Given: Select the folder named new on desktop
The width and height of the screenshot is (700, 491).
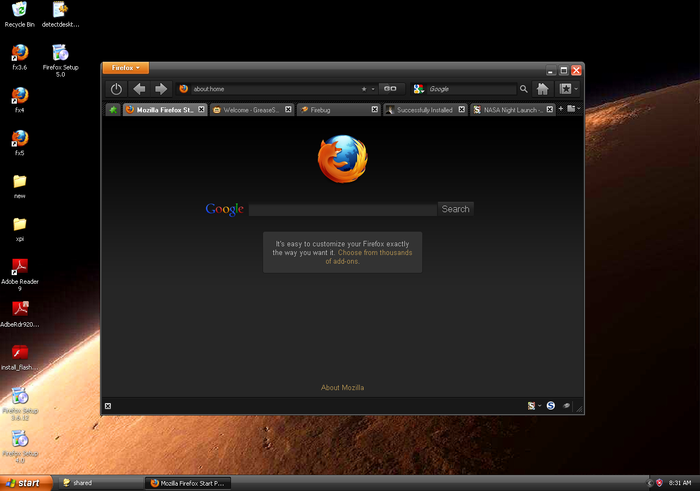Looking at the screenshot, I should point(20,186).
